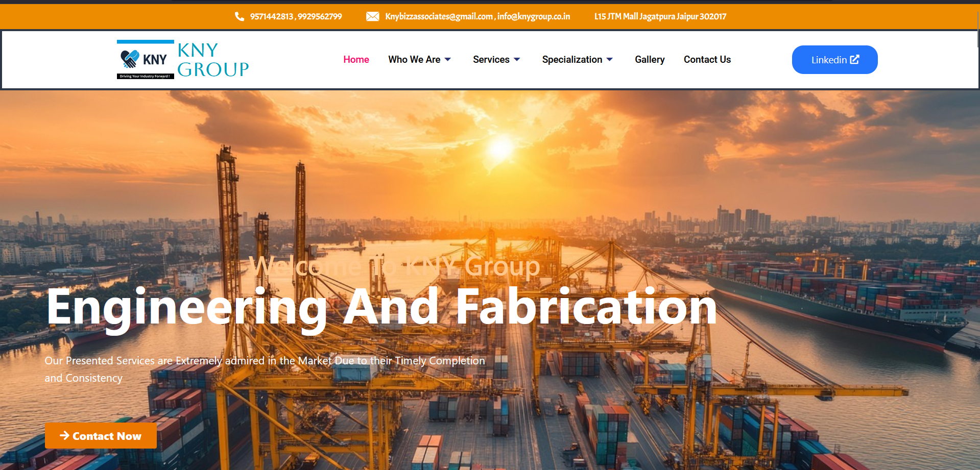Click the external link icon beside Linkedin
Screen dimensions: 980x470
click(855, 60)
